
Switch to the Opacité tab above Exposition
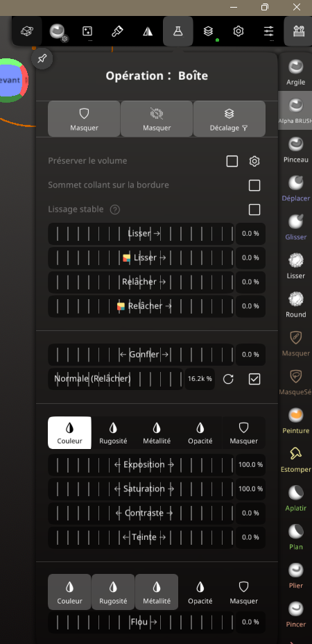coord(200,432)
